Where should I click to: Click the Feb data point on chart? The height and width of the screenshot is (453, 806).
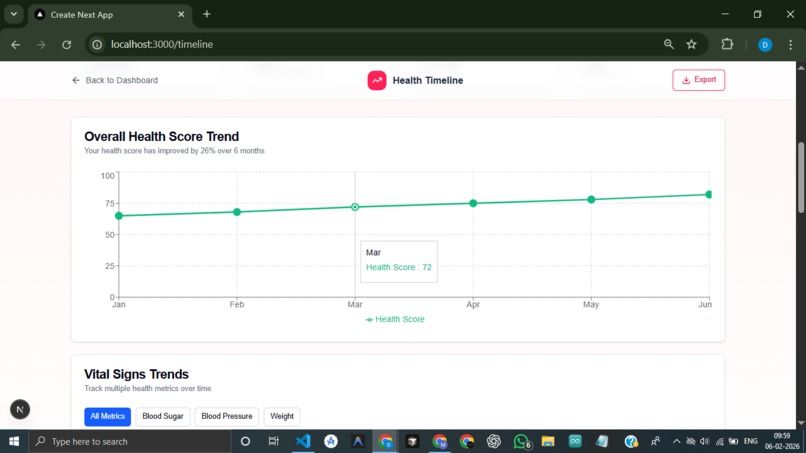click(x=237, y=212)
